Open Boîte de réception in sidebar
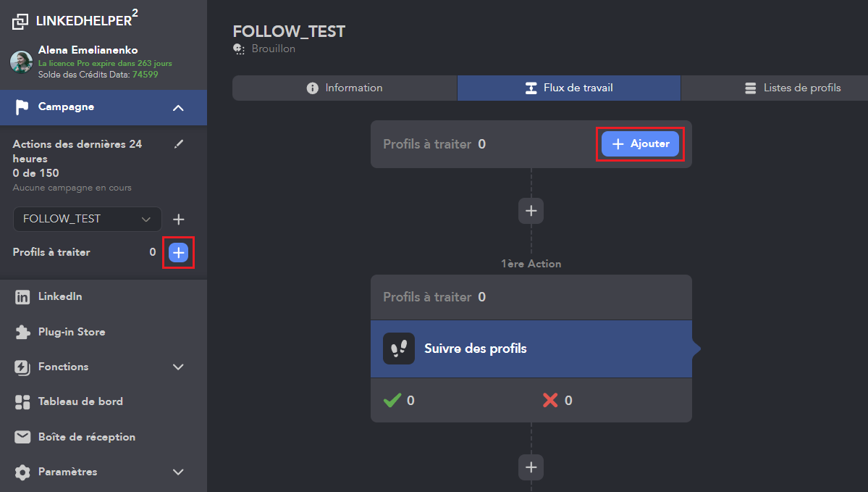This screenshot has height=492, width=868. click(x=86, y=437)
